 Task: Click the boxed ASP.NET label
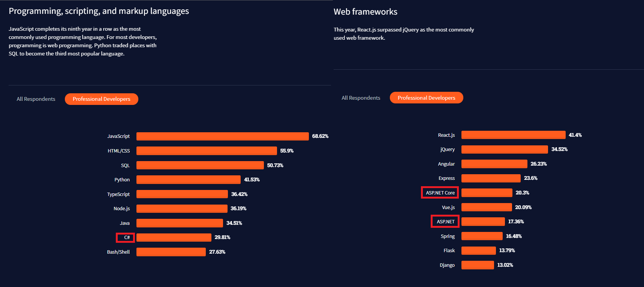click(445, 221)
